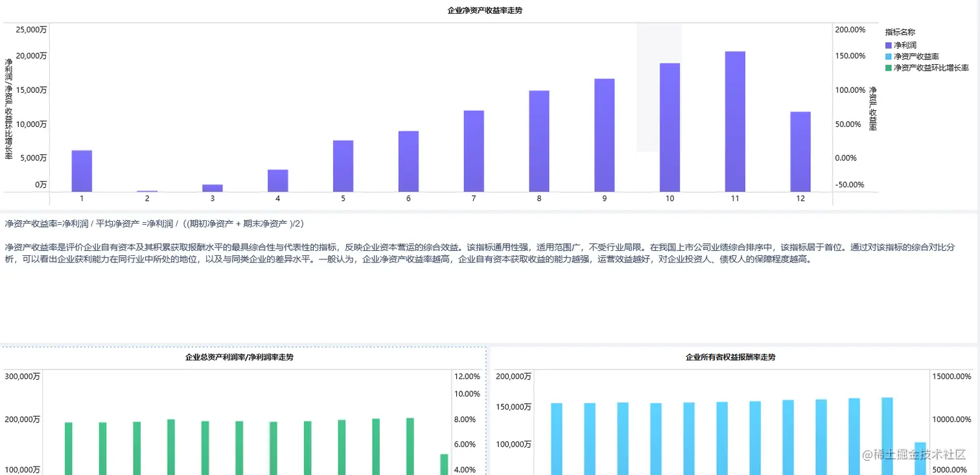Select the 指标名称 legend heading
This screenshot has height=475, width=980.
tap(900, 32)
